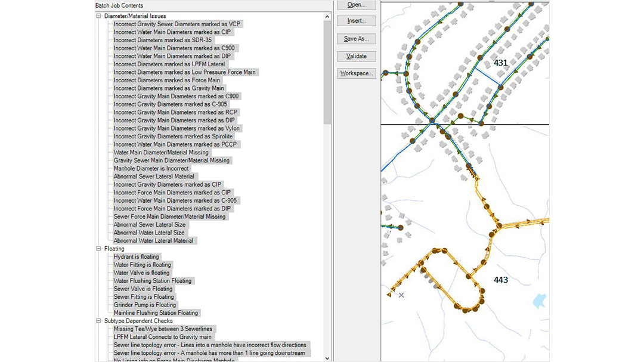Click the X marker on the map

[401, 295]
